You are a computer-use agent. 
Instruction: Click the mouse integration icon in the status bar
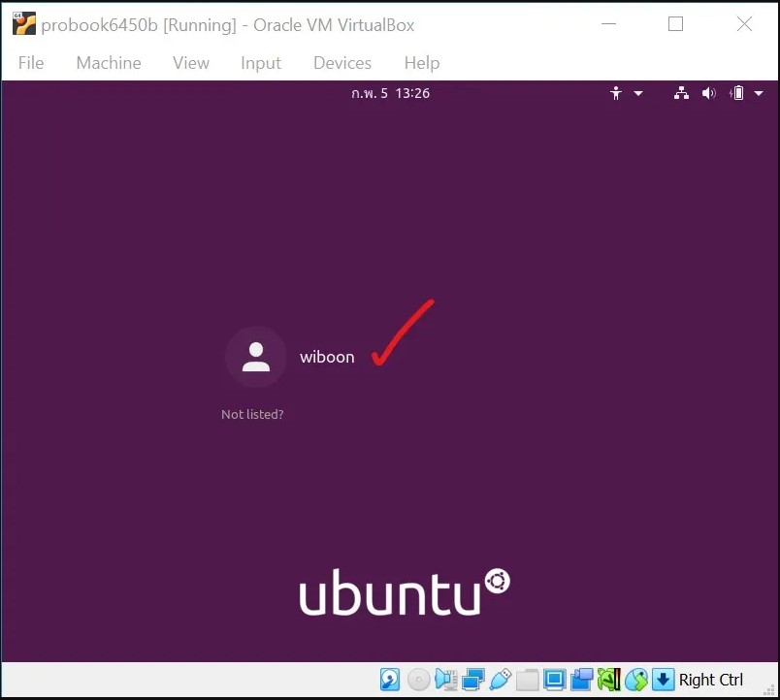(x=583, y=680)
